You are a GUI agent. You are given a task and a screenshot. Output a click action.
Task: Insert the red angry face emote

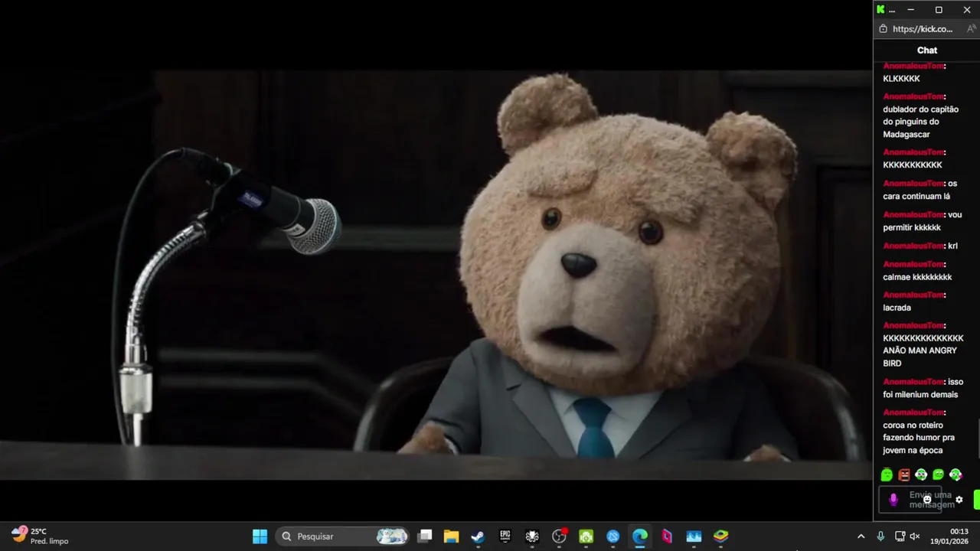click(x=904, y=474)
